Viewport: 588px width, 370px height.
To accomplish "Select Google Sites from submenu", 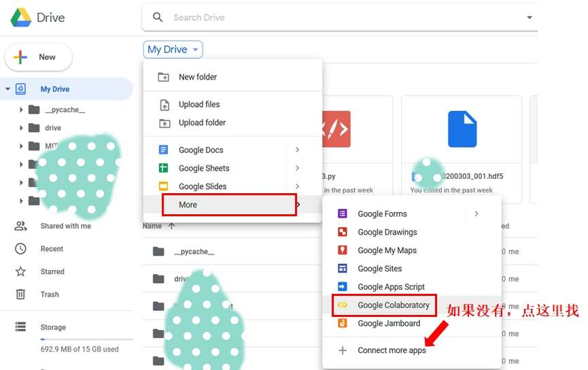I will click(412, 268).
